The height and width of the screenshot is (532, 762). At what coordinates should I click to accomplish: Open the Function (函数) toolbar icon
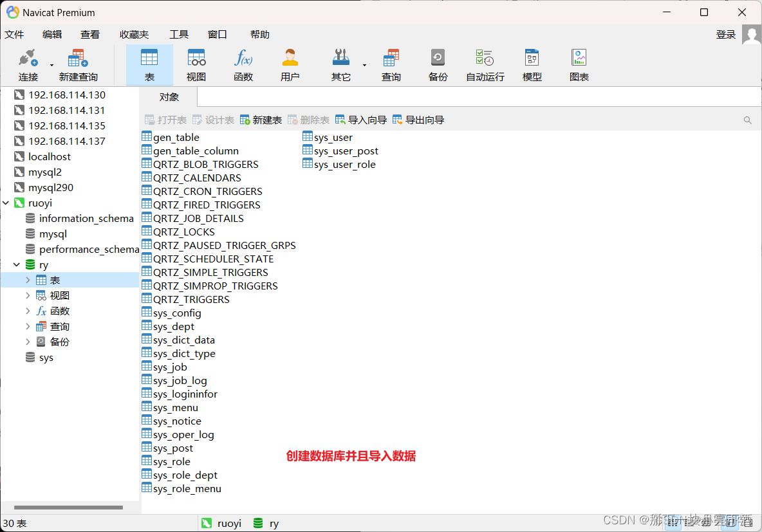coord(243,65)
